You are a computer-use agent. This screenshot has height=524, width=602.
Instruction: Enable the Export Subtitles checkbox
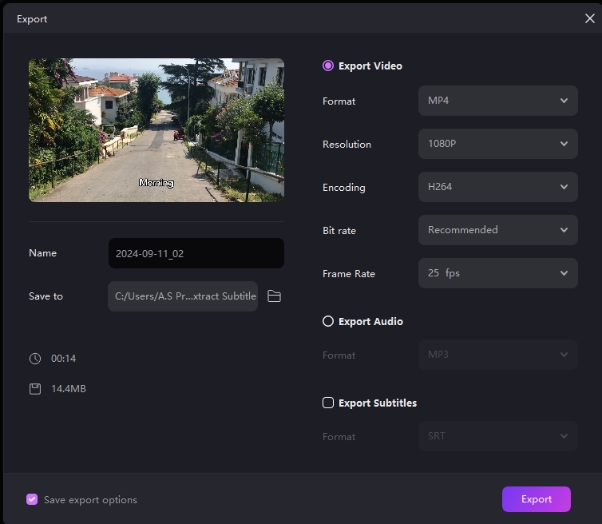pyautogui.click(x=328, y=403)
